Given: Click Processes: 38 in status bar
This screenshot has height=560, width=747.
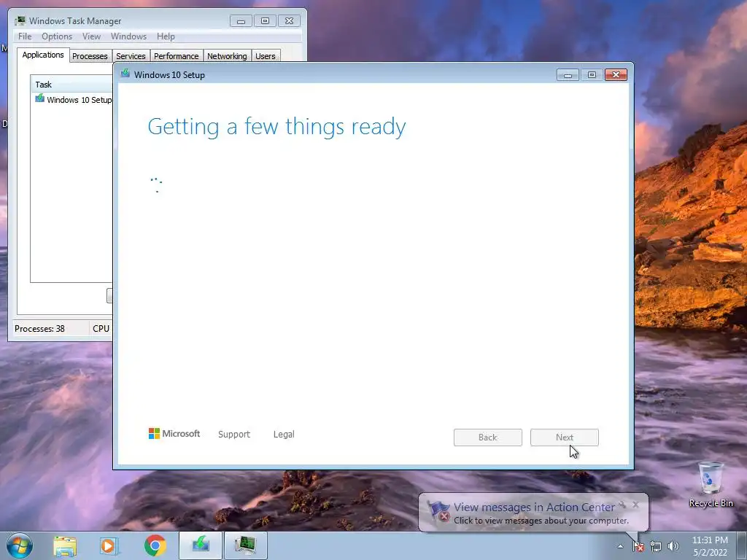Looking at the screenshot, I should pyautogui.click(x=39, y=329).
